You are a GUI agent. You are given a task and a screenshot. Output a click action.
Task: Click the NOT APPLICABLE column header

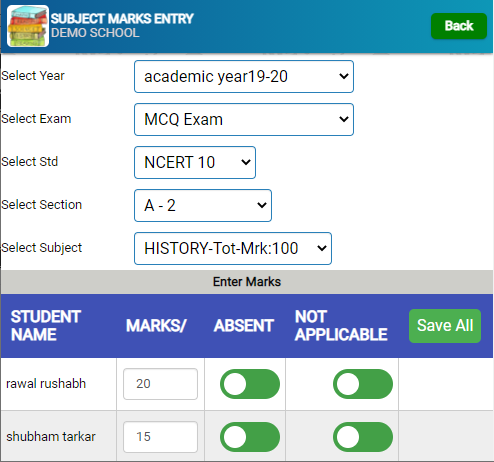pos(341,326)
